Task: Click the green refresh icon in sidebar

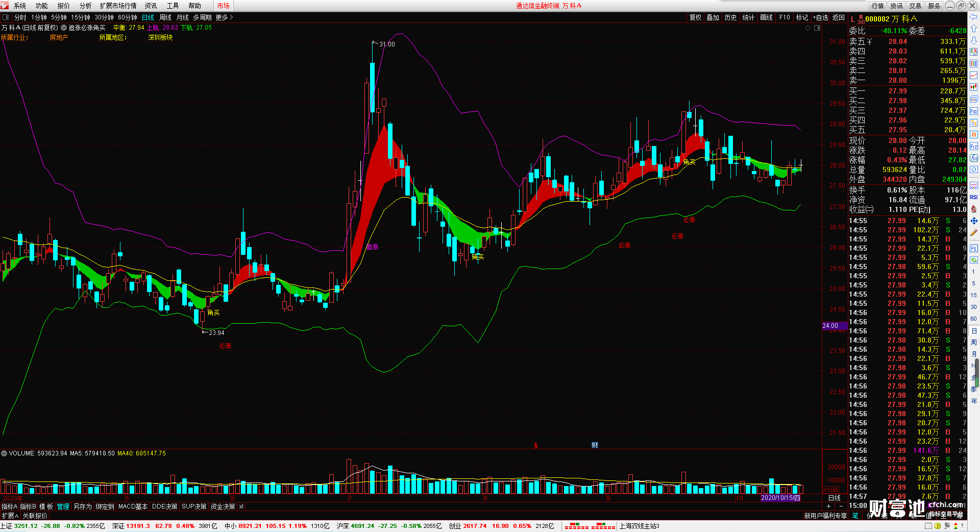Action: point(974,260)
